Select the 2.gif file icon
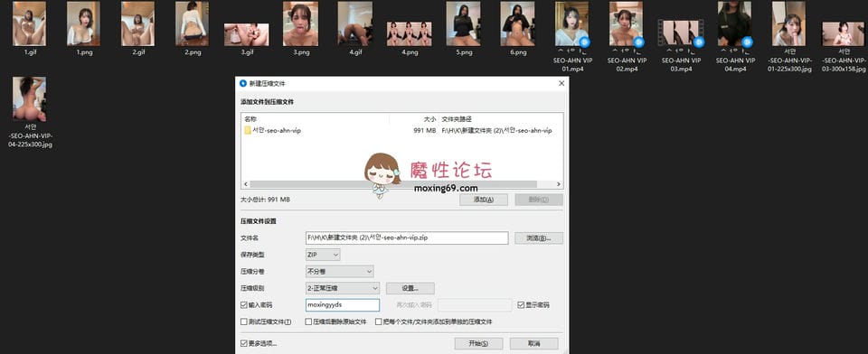The width and height of the screenshot is (868, 354). click(x=137, y=23)
